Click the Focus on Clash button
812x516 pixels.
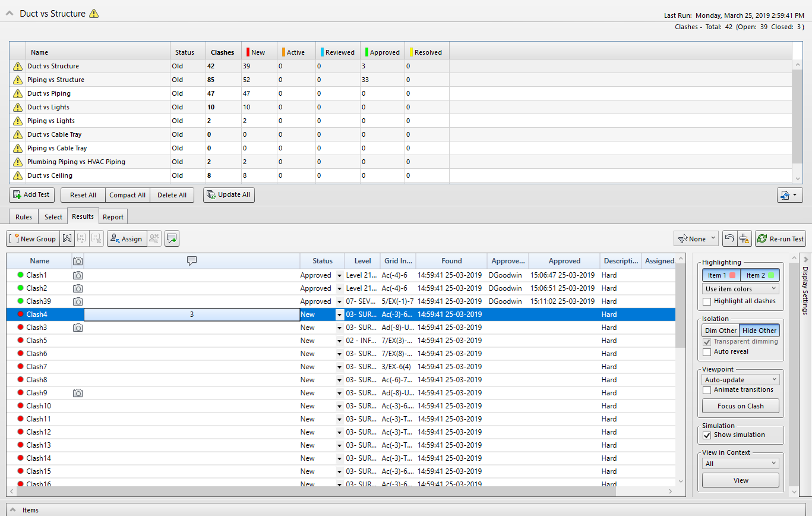(x=740, y=406)
